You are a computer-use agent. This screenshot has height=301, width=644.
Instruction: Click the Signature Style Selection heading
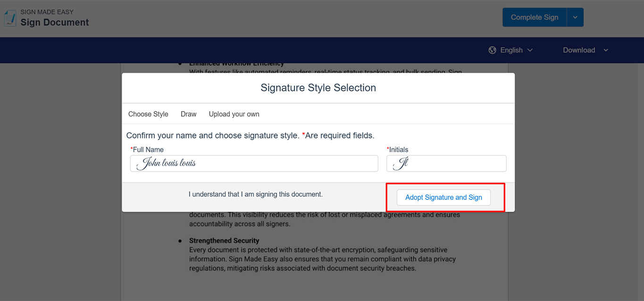pos(318,88)
